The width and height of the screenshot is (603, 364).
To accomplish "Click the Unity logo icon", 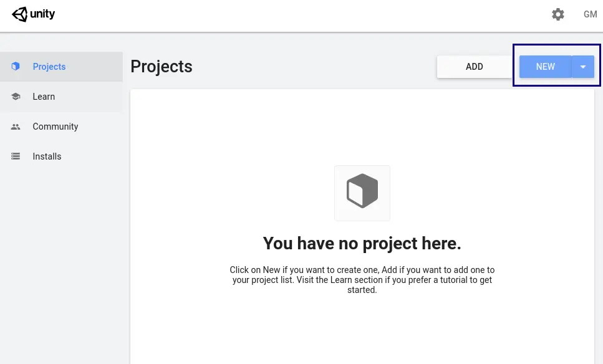I will click(x=19, y=14).
